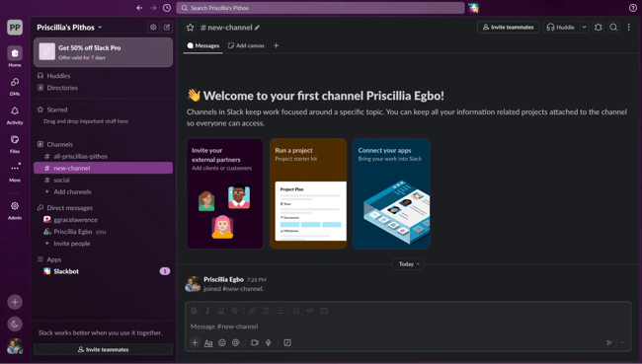The image size is (642, 364).
Task: Record a video clip icon
Action: (x=255, y=342)
